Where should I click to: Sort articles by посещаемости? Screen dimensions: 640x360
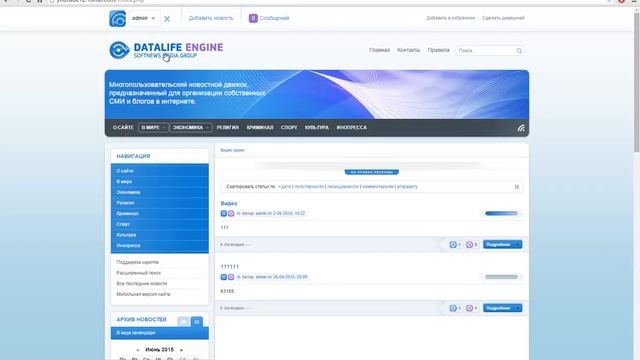coord(343,187)
